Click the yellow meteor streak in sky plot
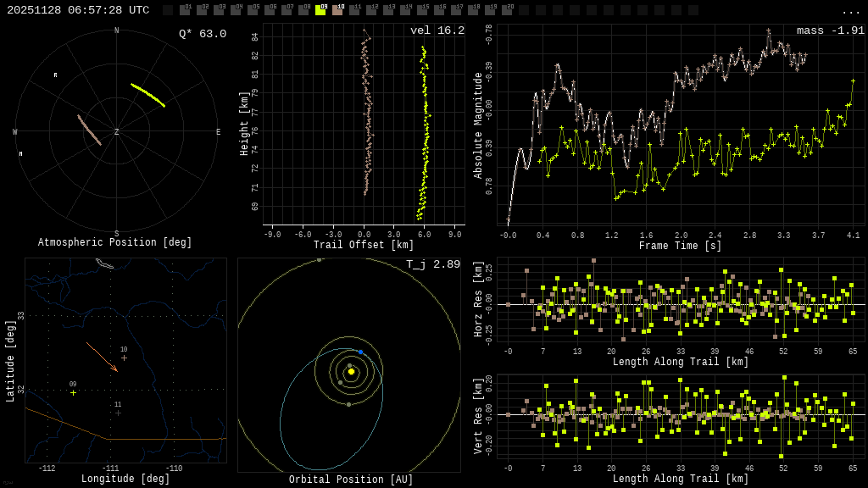 147,94
